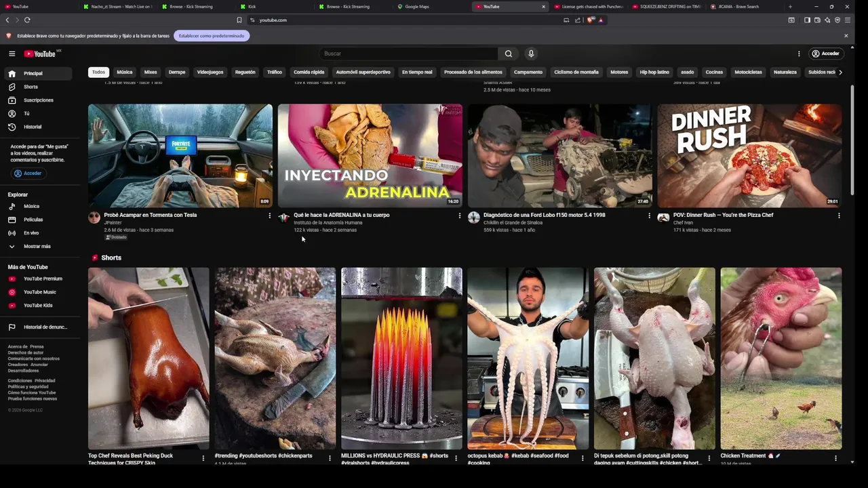Open Chef Ivan channel link
The height and width of the screenshot is (488, 868).
click(x=683, y=222)
